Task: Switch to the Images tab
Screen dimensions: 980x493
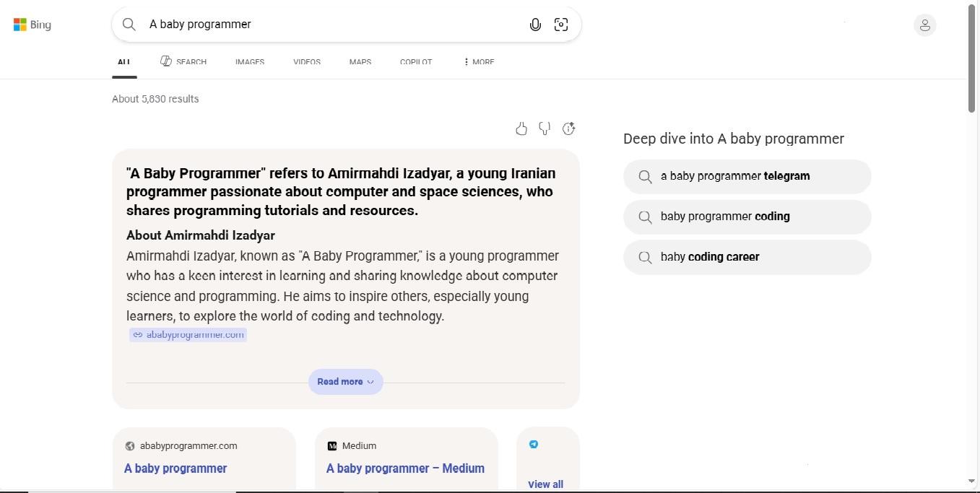Action: pos(250,62)
